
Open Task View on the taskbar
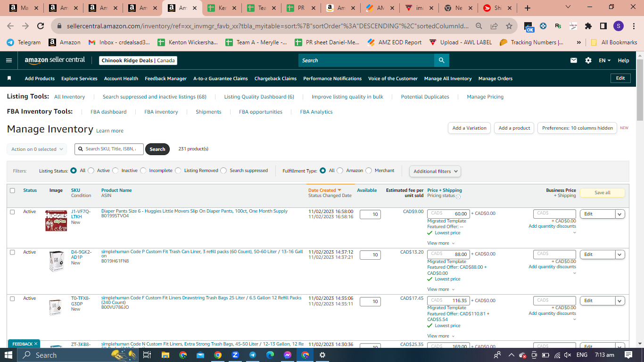pyautogui.click(x=147, y=355)
